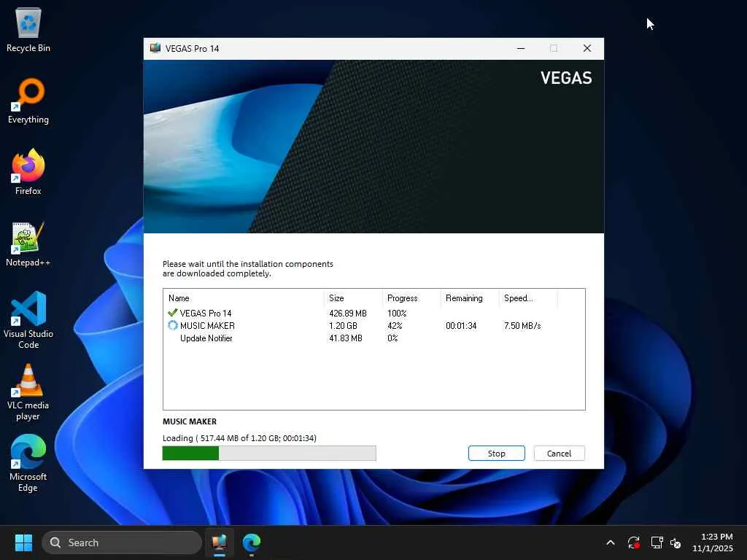Click the bold MUSIC MAKER label above progress bar
The image size is (747, 560).
tap(189, 421)
